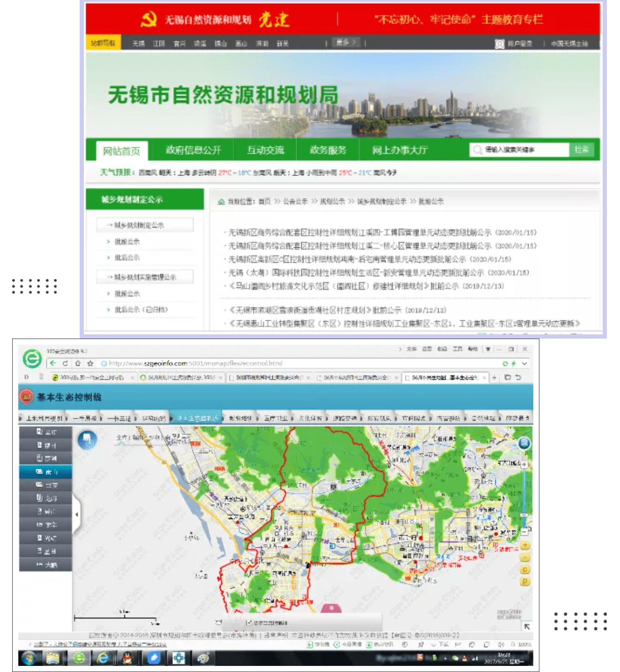Click the paint palette icon in the taskbar
The height and width of the screenshot is (672, 620).
(x=203, y=658)
